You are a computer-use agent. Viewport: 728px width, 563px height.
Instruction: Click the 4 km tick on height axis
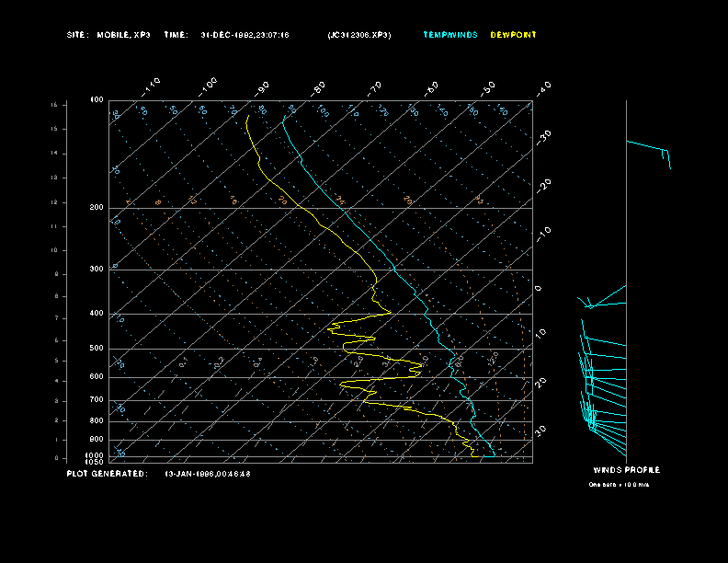[x=56, y=381]
